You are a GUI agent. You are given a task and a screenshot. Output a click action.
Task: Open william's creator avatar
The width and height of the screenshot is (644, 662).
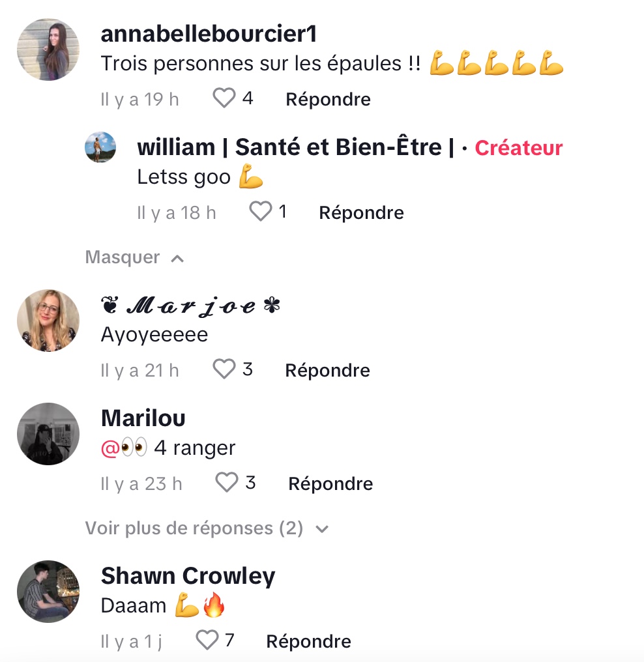coord(100,147)
